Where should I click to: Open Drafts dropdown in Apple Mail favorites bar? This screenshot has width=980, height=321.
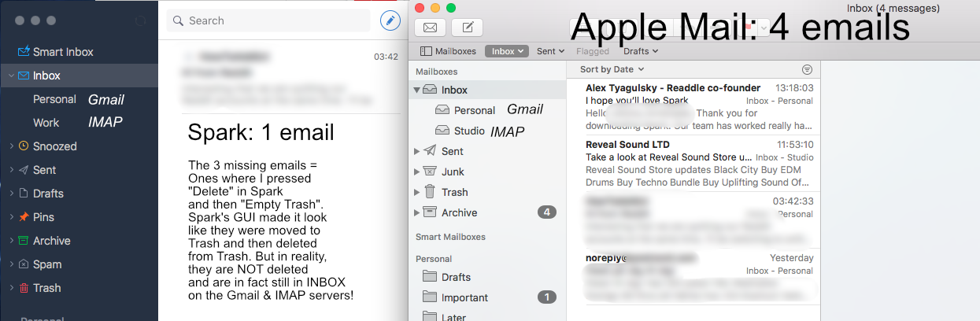[641, 51]
